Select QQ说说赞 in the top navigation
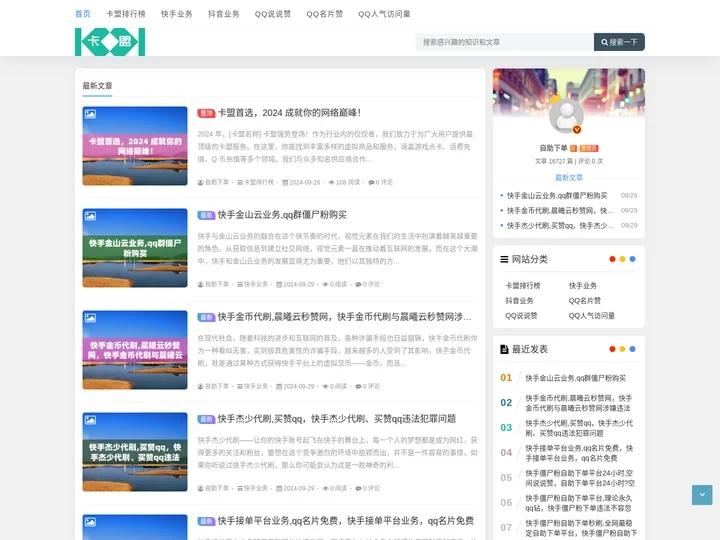720x540 pixels. point(273,14)
